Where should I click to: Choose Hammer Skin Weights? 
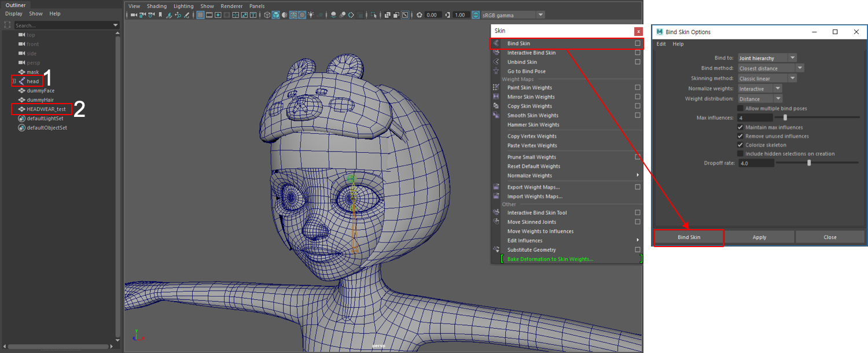point(534,124)
